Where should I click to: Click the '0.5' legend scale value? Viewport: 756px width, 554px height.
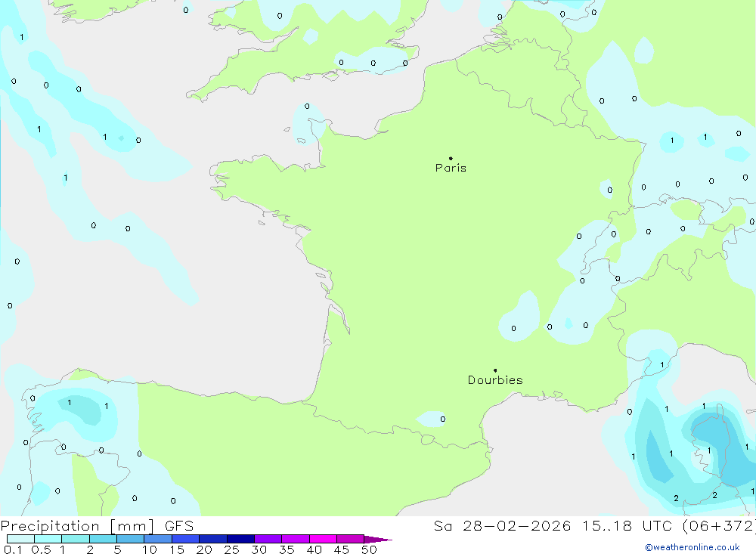[41, 549]
